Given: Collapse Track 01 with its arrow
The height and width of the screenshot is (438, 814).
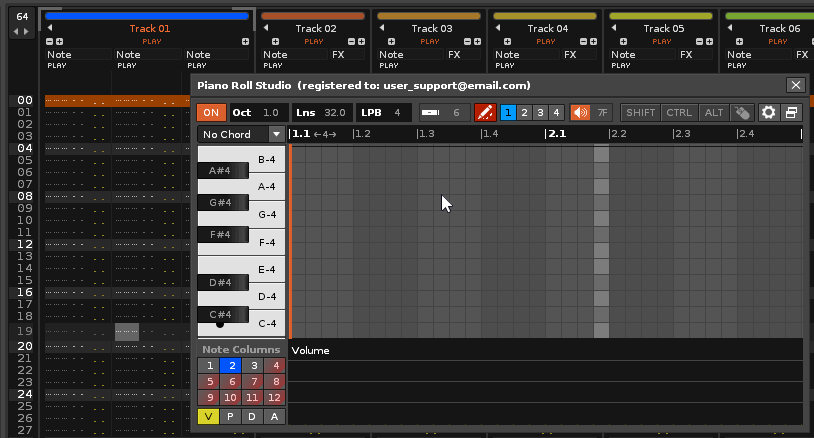Looking at the screenshot, I should (50, 28).
